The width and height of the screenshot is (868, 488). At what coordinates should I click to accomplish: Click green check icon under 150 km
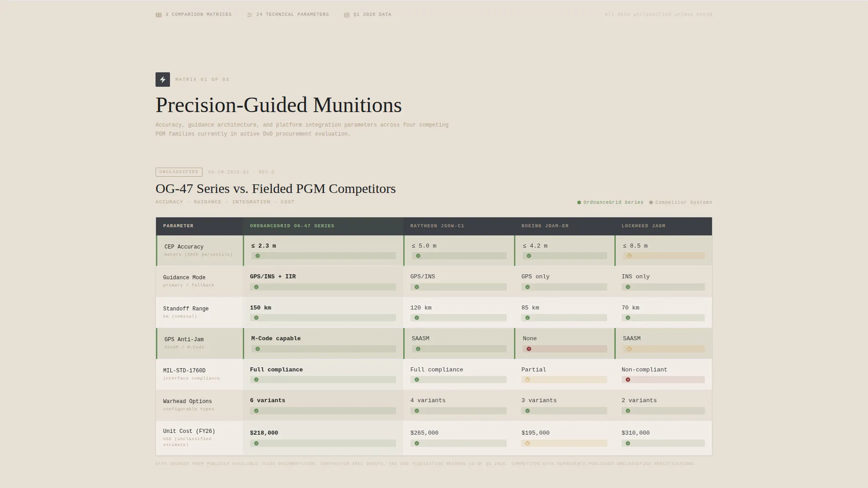[256, 318]
